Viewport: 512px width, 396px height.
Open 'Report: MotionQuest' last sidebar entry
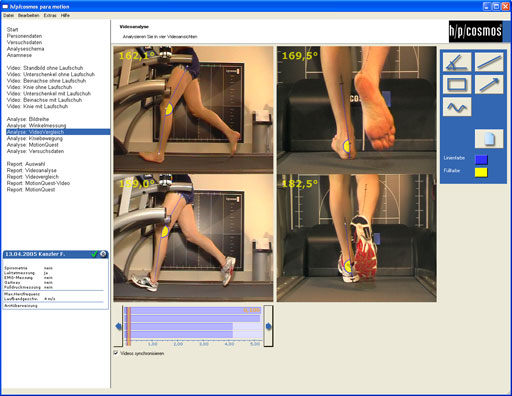click(31, 190)
